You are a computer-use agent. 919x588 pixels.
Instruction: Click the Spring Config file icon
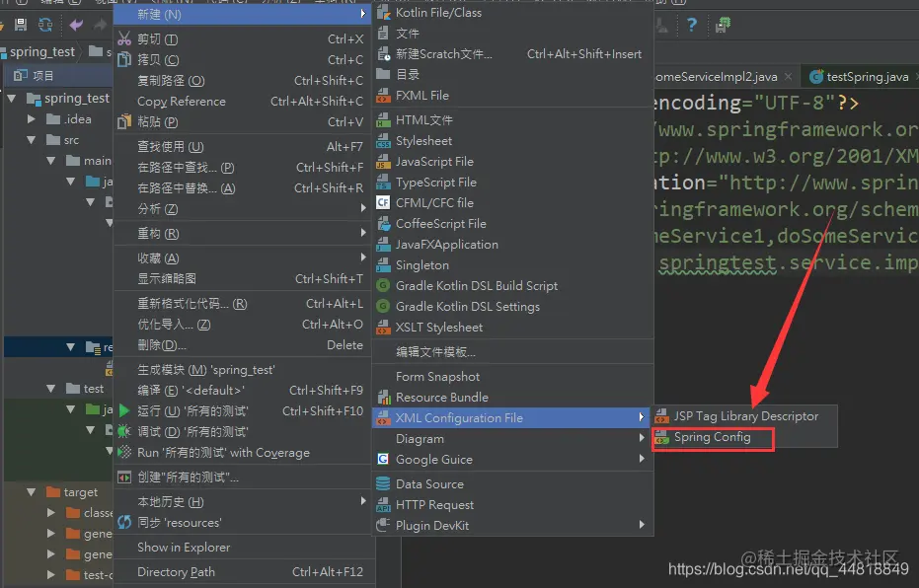(x=661, y=437)
